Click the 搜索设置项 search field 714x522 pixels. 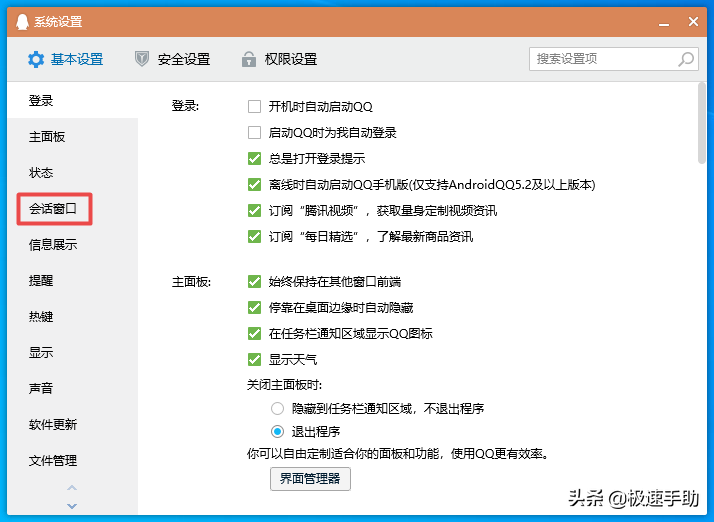[x=613, y=59]
